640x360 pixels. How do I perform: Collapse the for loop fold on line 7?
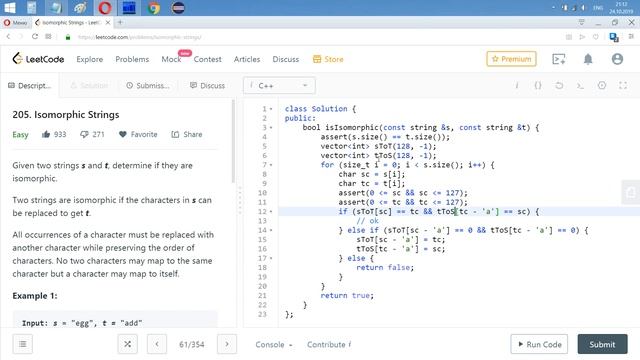[x=271, y=165]
